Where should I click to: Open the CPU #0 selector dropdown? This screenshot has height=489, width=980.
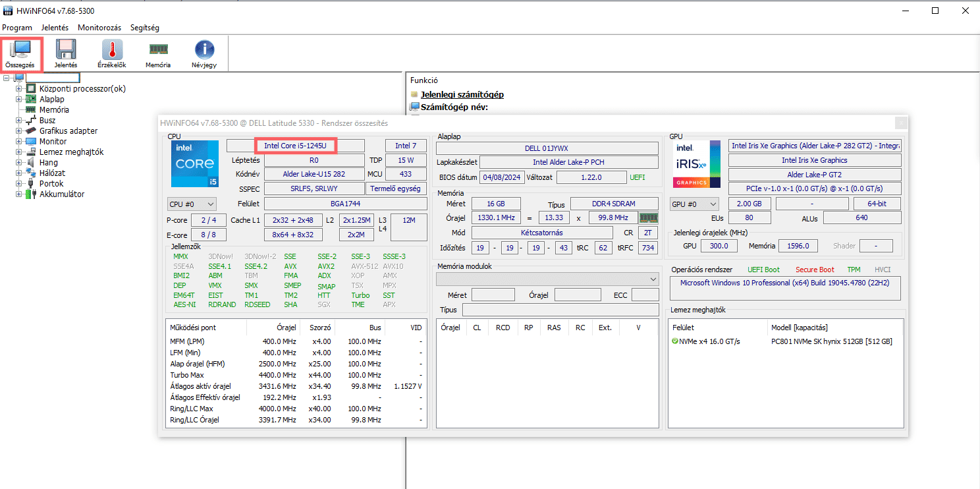[192, 204]
